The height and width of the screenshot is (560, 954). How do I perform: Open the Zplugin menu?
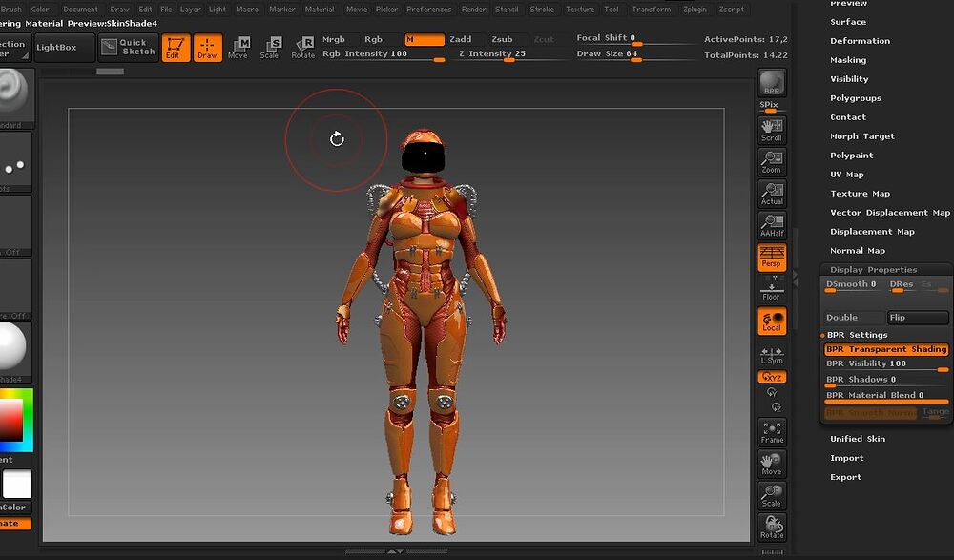click(x=695, y=10)
